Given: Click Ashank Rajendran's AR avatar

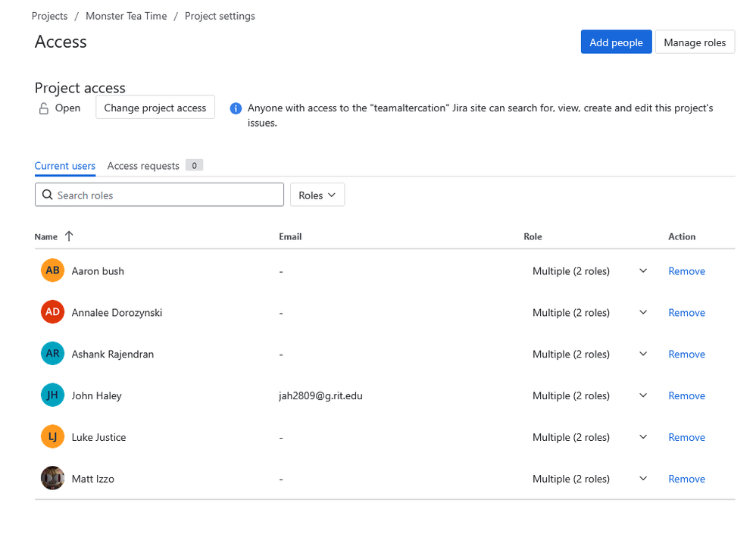Looking at the screenshot, I should pos(52,354).
